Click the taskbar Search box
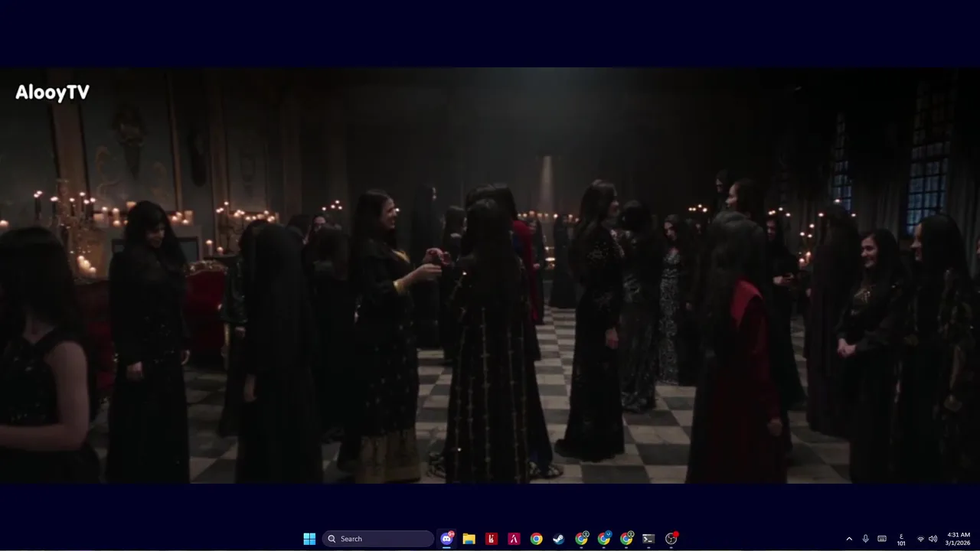The width and height of the screenshot is (980, 551). 378,539
